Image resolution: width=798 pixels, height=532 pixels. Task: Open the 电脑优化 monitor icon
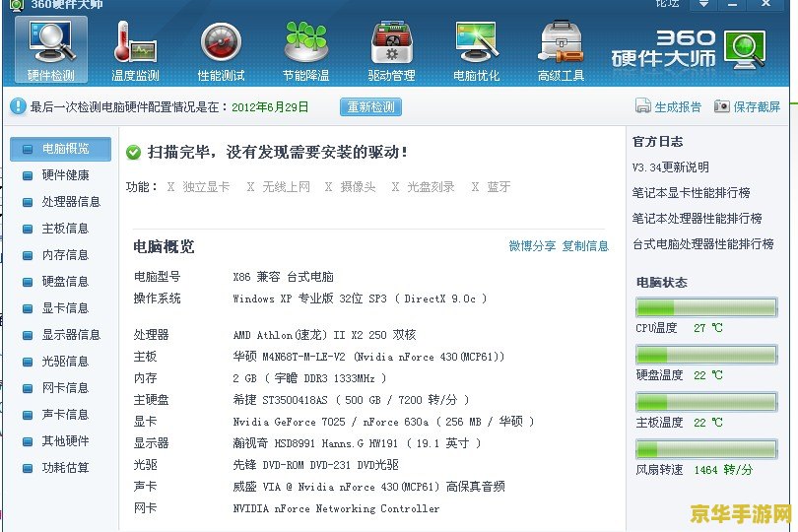[x=477, y=49]
